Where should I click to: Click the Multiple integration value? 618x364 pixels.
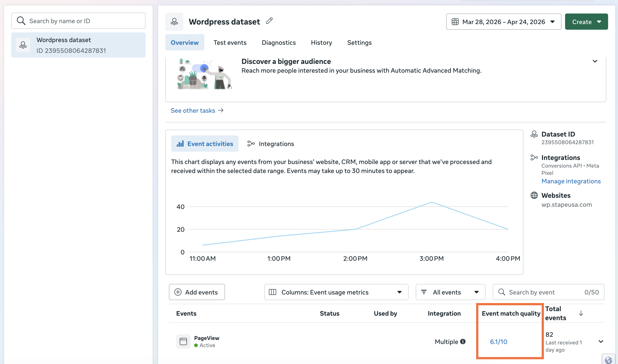(x=446, y=342)
